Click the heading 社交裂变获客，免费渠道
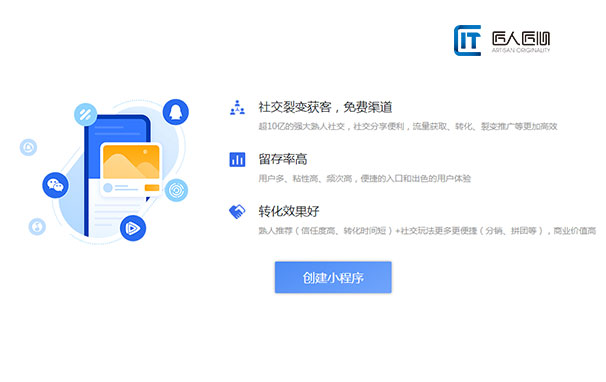 (325, 107)
